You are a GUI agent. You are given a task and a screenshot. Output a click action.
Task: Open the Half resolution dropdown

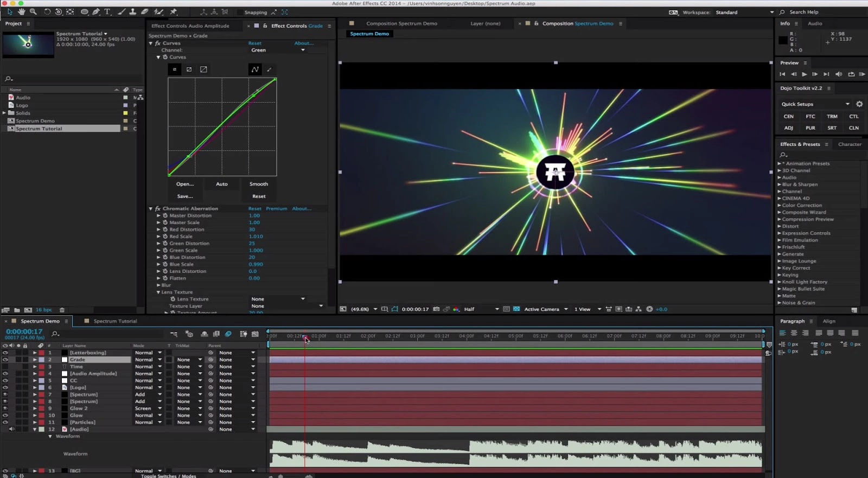[481, 309]
